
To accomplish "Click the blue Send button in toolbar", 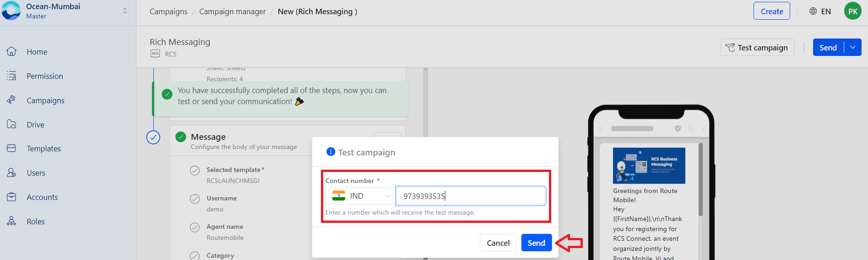I will [x=828, y=47].
